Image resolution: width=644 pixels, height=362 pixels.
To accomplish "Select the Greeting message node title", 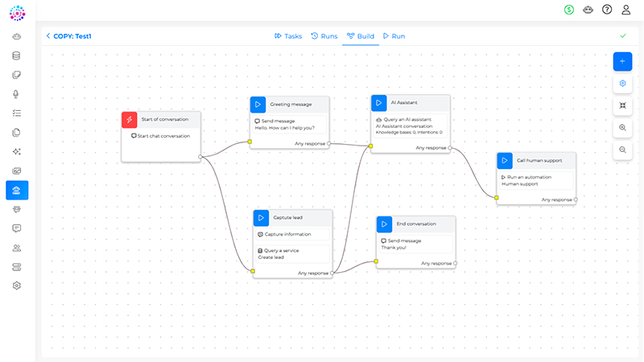I will (291, 105).
